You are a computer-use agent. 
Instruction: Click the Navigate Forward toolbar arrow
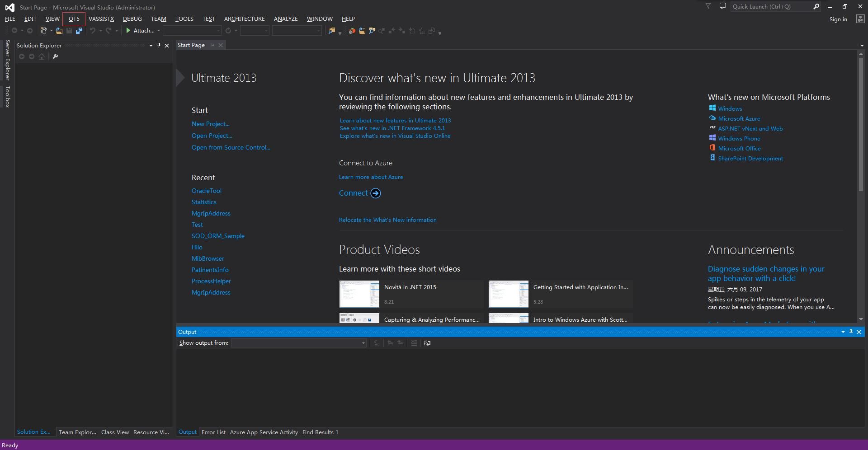pyautogui.click(x=30, y=31)
